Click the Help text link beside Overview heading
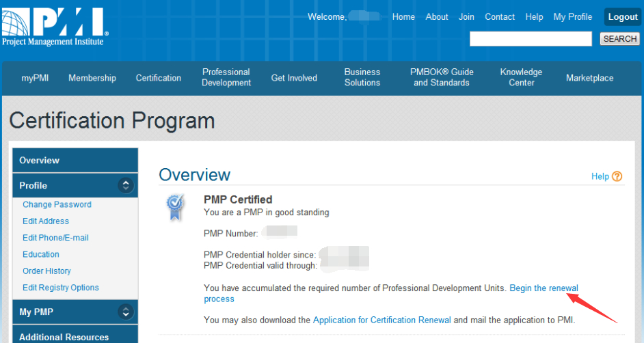Viewport: 644px width, 343px height. (x=600, y=176)
